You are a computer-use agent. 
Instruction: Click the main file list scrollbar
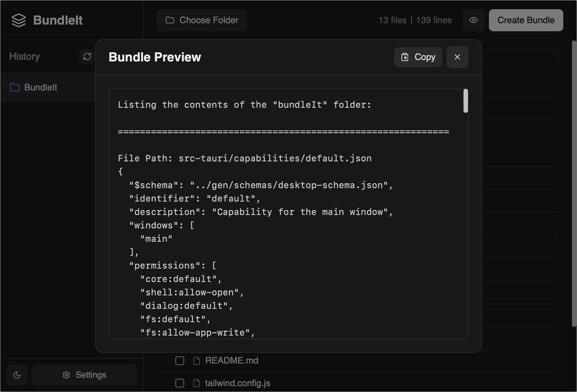[574, 184]
